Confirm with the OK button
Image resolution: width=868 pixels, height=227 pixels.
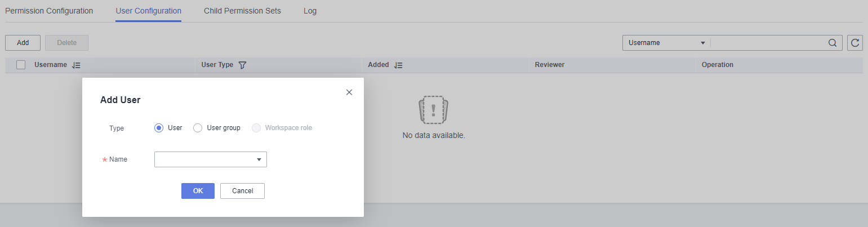198,191
